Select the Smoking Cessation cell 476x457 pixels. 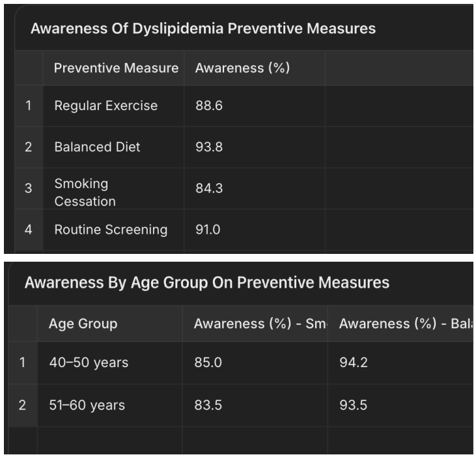point(85,192)
